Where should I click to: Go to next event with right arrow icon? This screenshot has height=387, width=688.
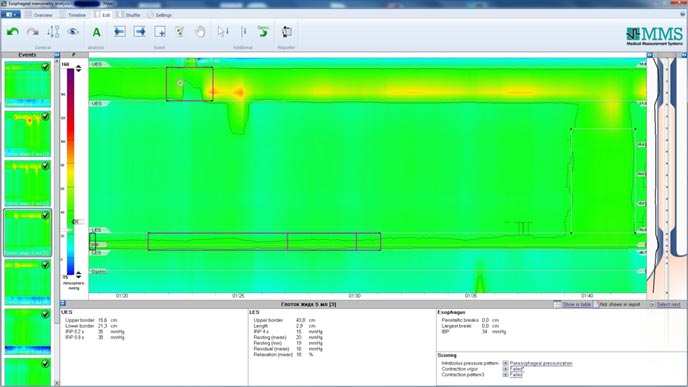pos(140,32)
